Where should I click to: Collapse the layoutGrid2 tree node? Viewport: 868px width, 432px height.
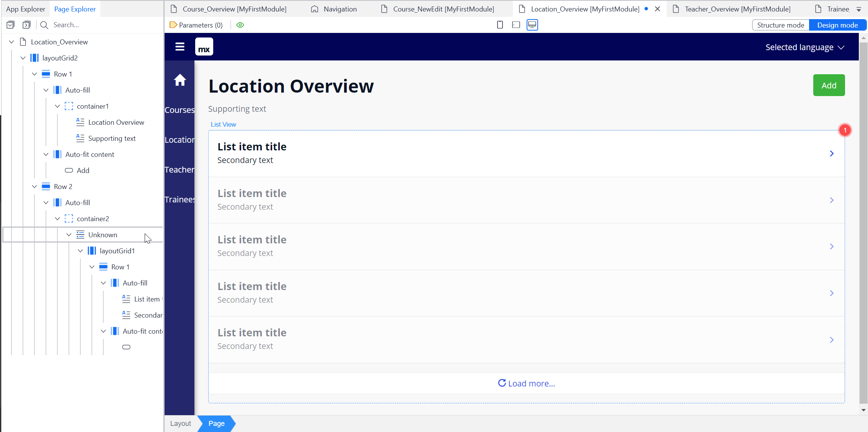click(x=23, y=58)
